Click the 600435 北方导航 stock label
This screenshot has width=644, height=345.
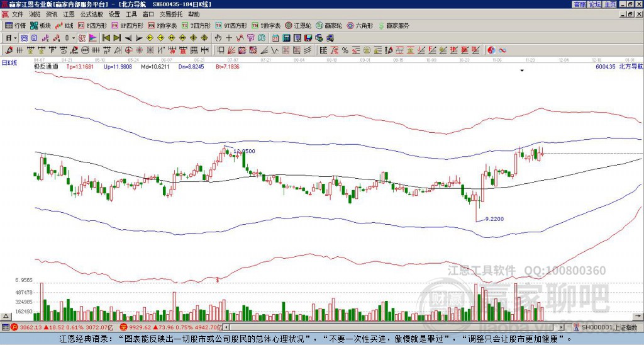(619, 66)
